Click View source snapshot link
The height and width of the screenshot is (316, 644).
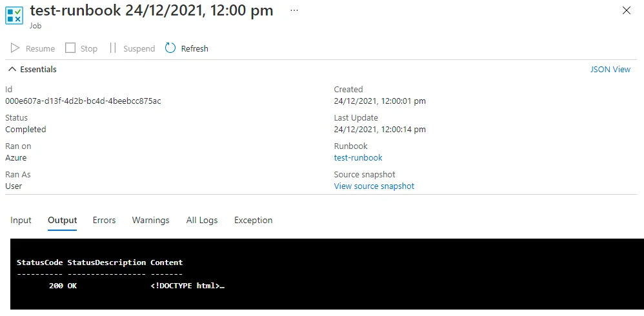click(x=374, y=186)
